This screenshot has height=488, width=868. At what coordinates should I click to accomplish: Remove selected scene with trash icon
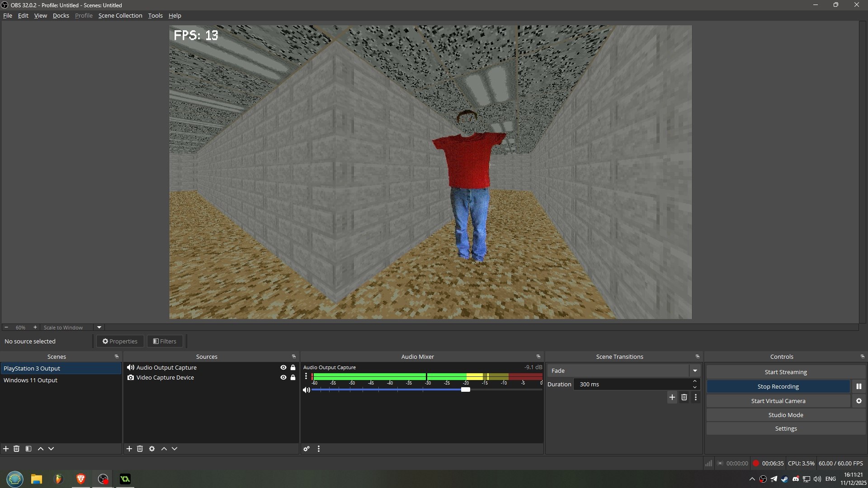point(17,449)
